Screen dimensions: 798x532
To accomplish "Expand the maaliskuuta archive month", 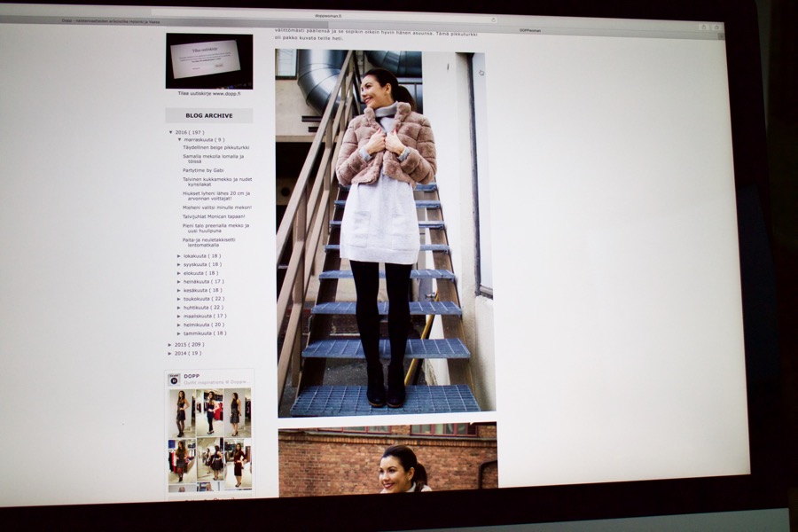I will [178, 317].
